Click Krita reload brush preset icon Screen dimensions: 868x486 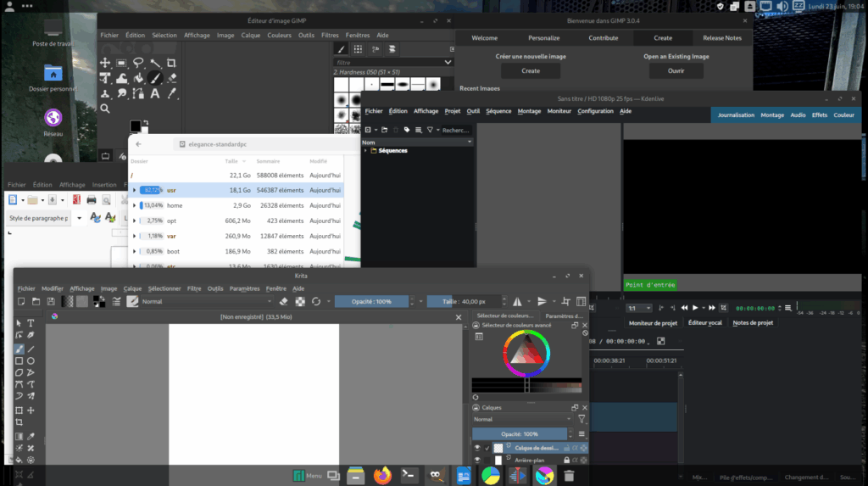[316, 301]
